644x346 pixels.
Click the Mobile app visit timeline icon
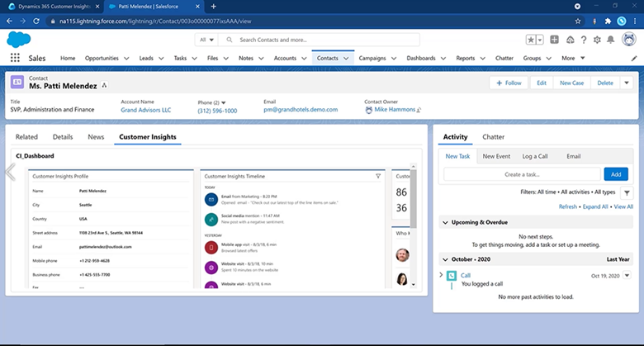(211, 248)
